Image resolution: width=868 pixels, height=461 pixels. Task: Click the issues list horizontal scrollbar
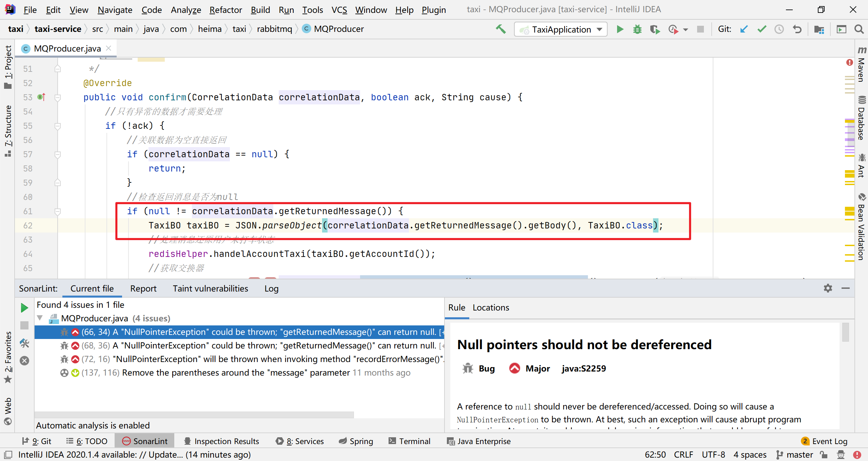pos(194,415)
